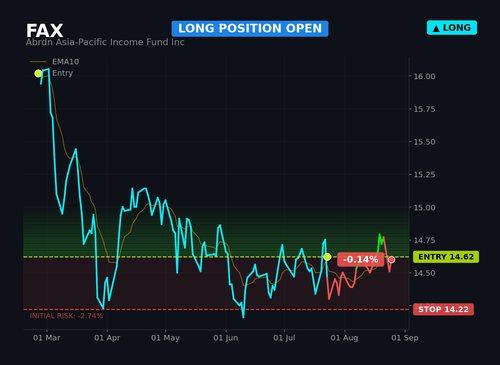Click the 01 Sep date label
500x365 pixels.
point(405,338)
